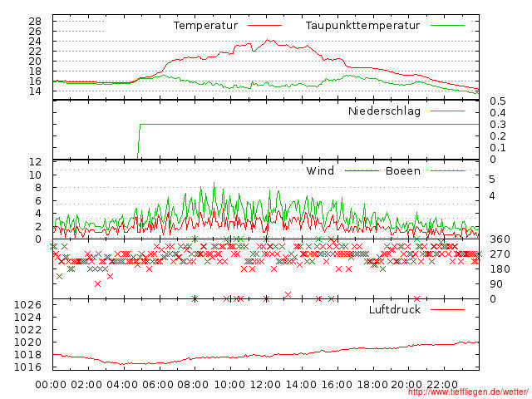Click the 20 temperature axis value
Viewport: 532px width, 399px height.
pyautogui.click(x=35, y=61)
